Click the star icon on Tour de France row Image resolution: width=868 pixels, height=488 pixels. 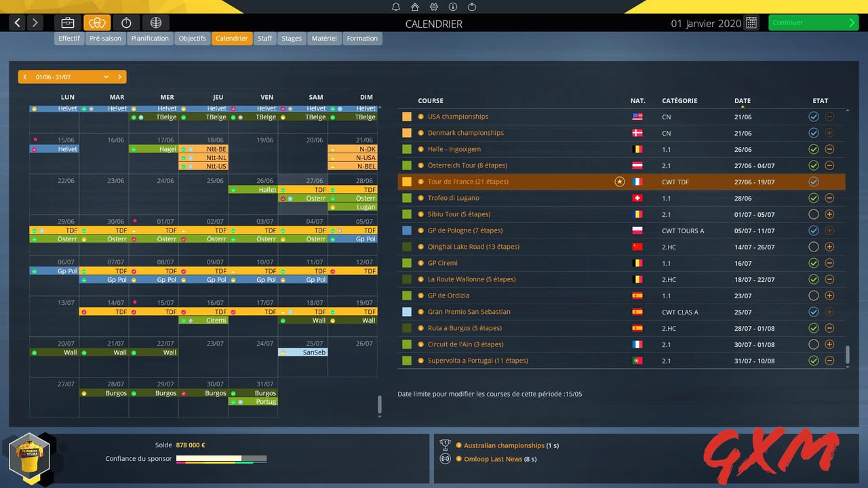coord(619,182)
